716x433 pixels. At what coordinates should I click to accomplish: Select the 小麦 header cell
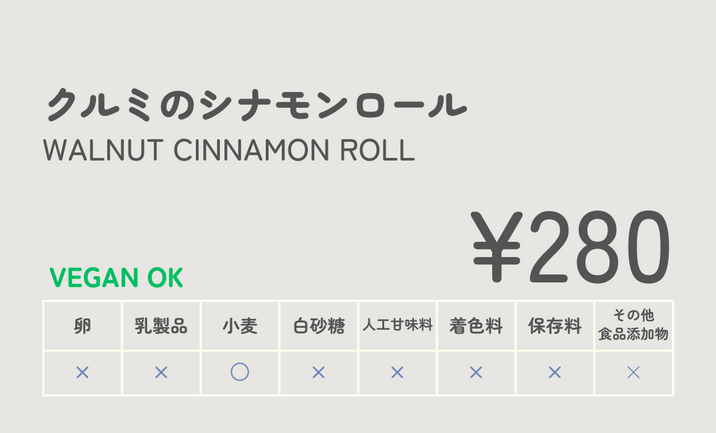coord(240,326)
